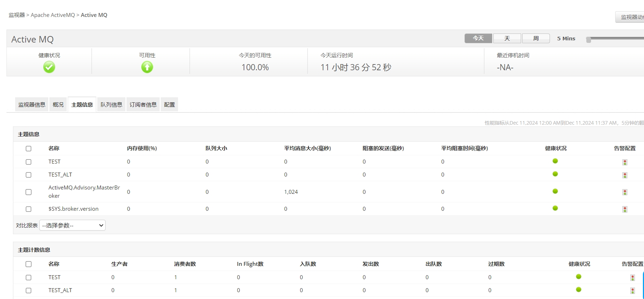Click the ActiveMQ.Advisory.MasterBroker topic name

[x=84, y=192]
